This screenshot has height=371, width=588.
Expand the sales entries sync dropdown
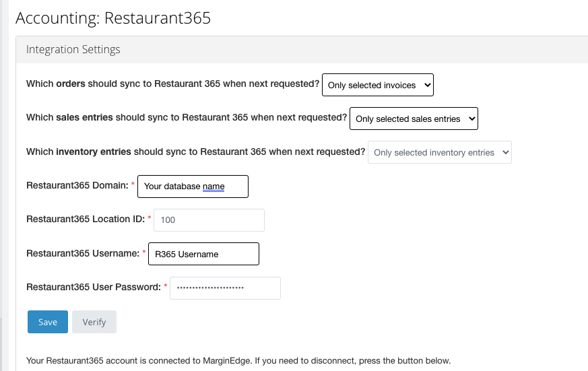414,119
